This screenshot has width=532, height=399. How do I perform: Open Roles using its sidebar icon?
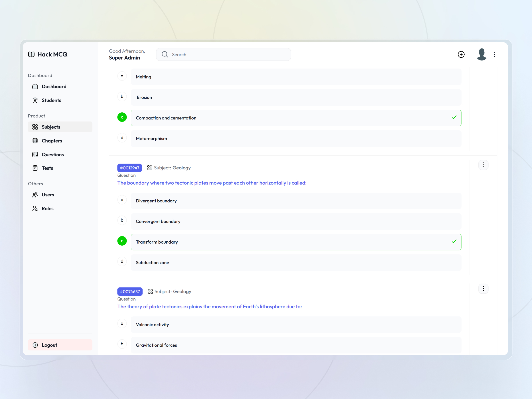(35, 208)
